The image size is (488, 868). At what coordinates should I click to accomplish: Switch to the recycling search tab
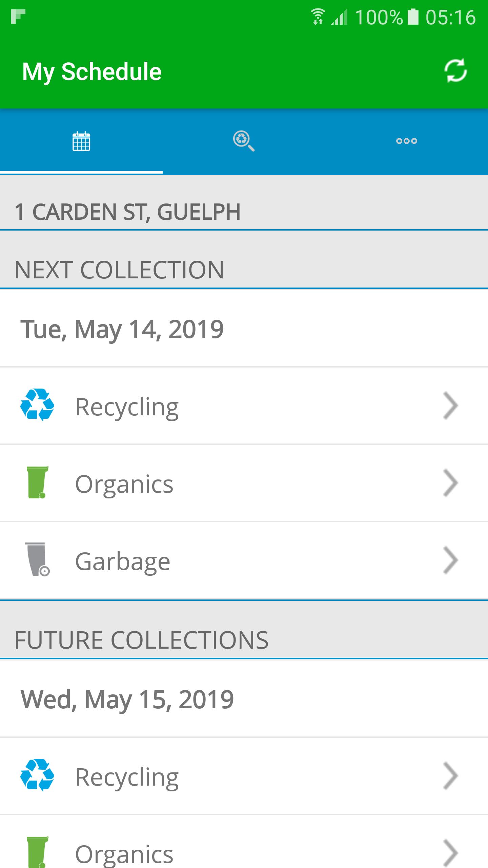[244, 141]
